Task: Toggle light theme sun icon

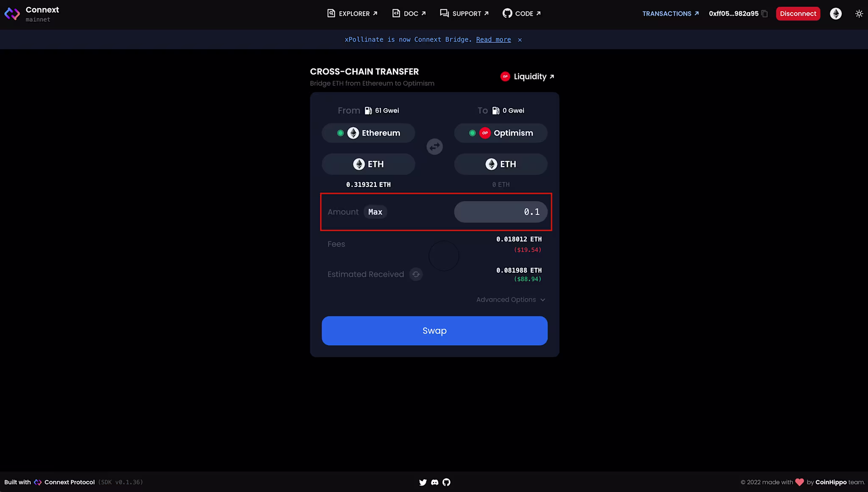Action: [859, 14]
